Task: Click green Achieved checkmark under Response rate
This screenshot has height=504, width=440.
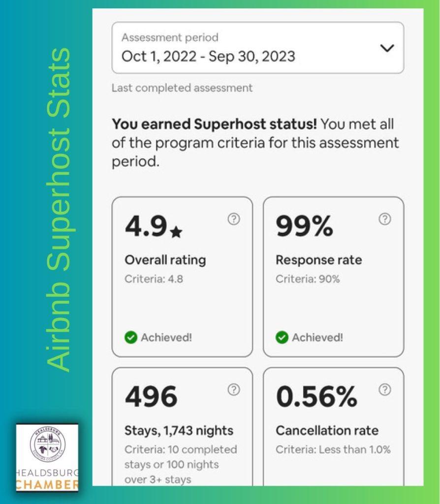Action: point(282,338)
